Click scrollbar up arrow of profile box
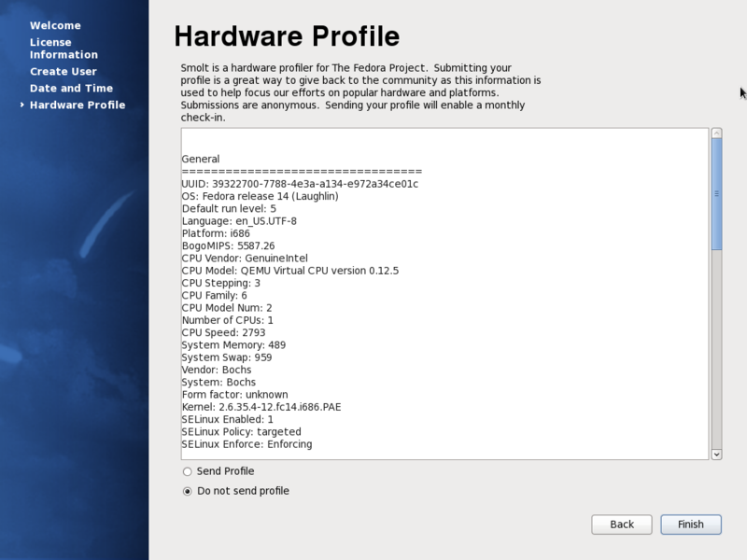 pyautogui.click(x=716, y=133)
